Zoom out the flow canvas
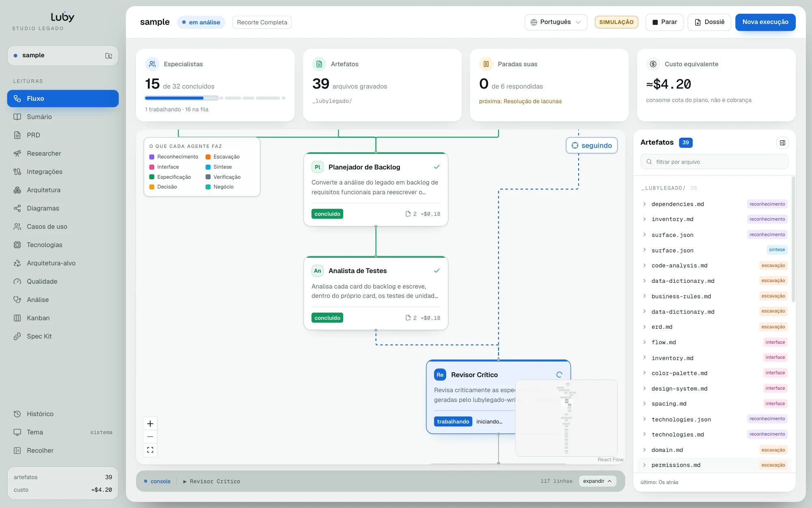This screenshot has height=508, width=812. 150,436
